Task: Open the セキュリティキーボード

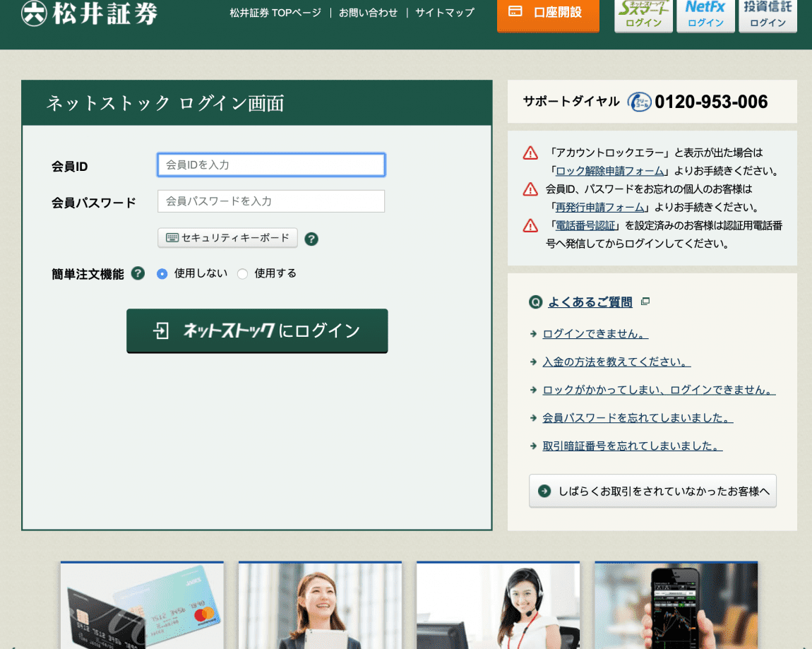Action: tap(227, 238)
